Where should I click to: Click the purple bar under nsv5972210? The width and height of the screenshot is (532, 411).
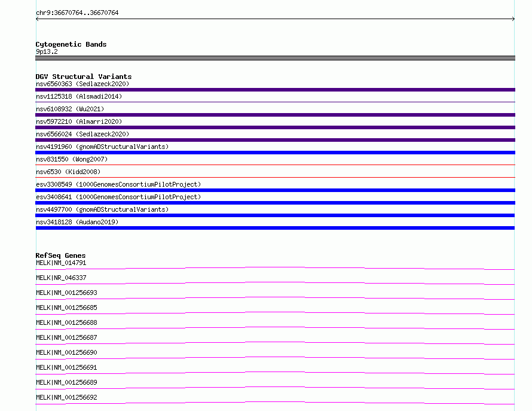tap(275, 127)
